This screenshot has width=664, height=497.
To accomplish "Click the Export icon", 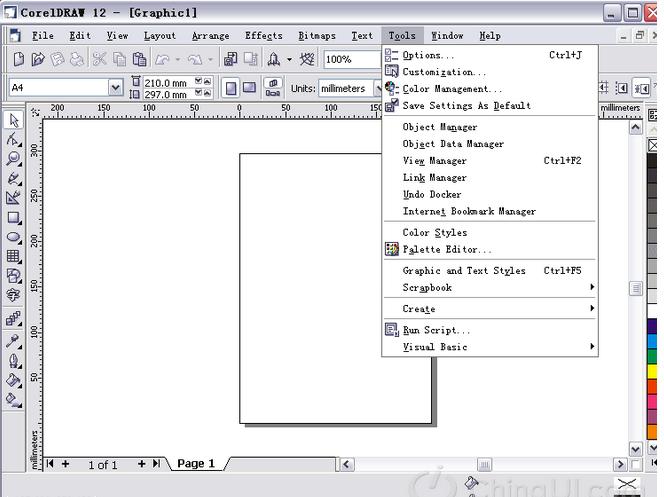I will click(251, 59).
